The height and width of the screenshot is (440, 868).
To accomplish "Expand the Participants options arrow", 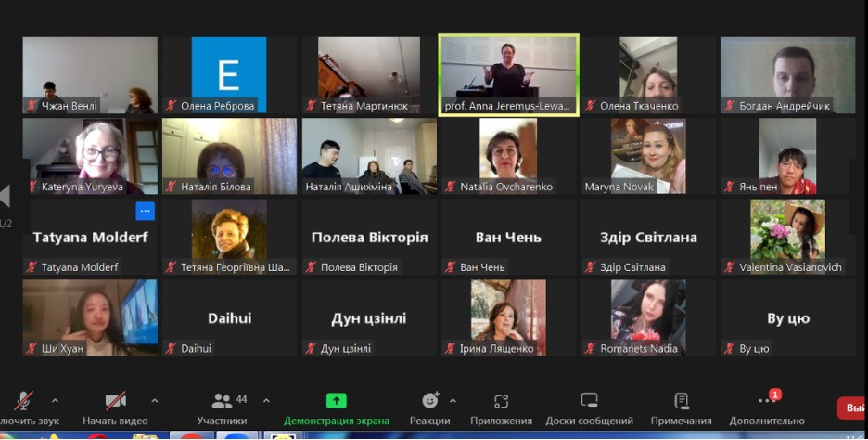I will (x=266, y=400).
